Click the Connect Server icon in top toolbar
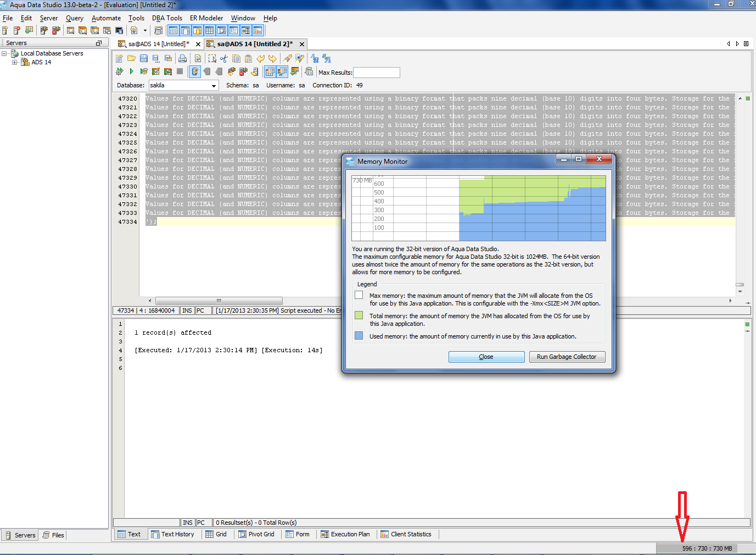This screenshot has height=555, width=756. (x=44, y=30)
